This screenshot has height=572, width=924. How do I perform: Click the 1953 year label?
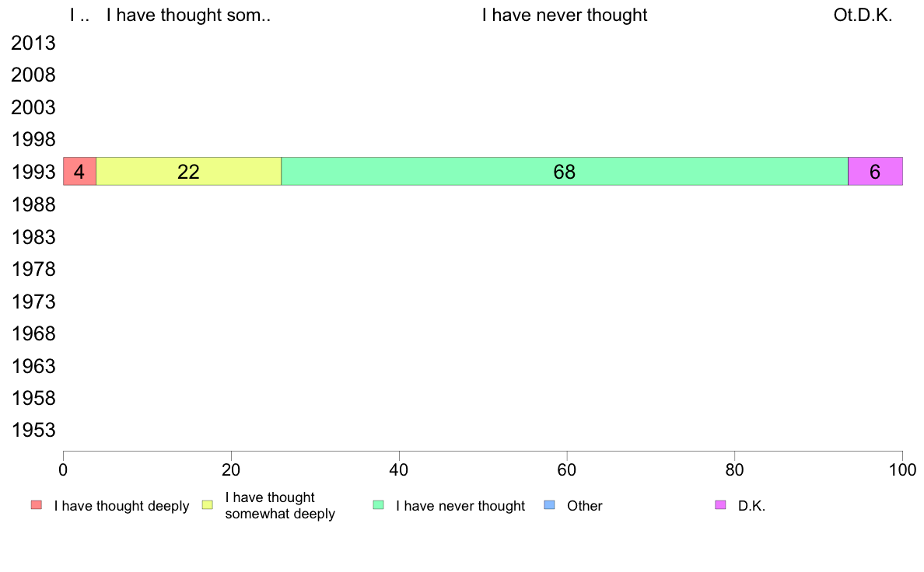(33, 431)
